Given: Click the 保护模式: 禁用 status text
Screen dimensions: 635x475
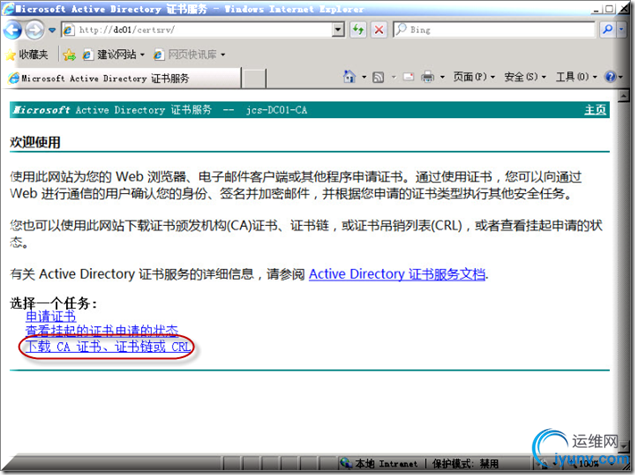Looking at the screenshot, I should [465, 463].
